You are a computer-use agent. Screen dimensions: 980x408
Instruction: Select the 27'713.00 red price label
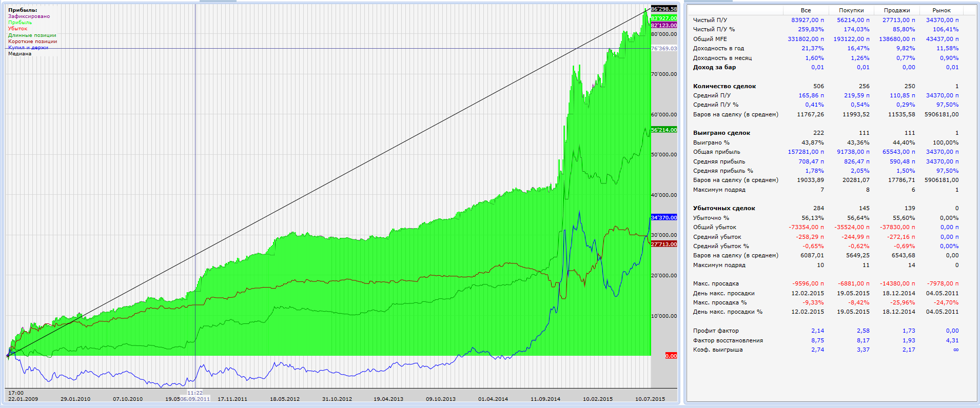click(664, 244)
